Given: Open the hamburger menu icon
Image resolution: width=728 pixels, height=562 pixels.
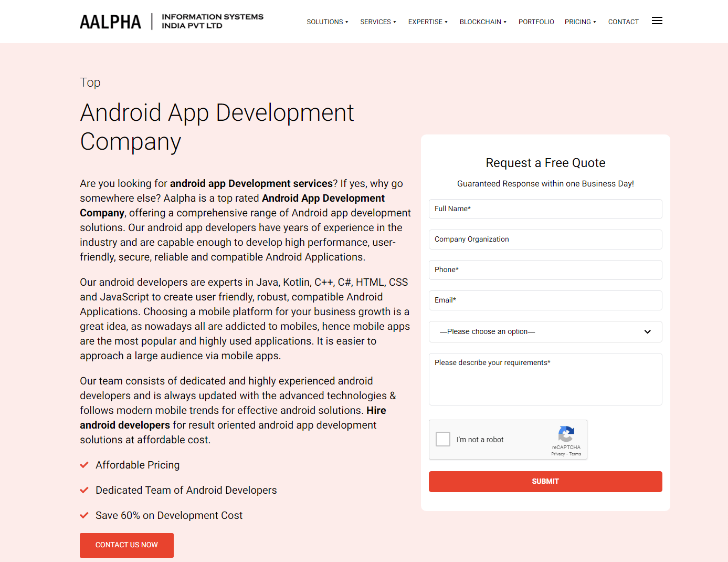Looking at the screenshot, I should pyautogui.click(x=657, y=21).
